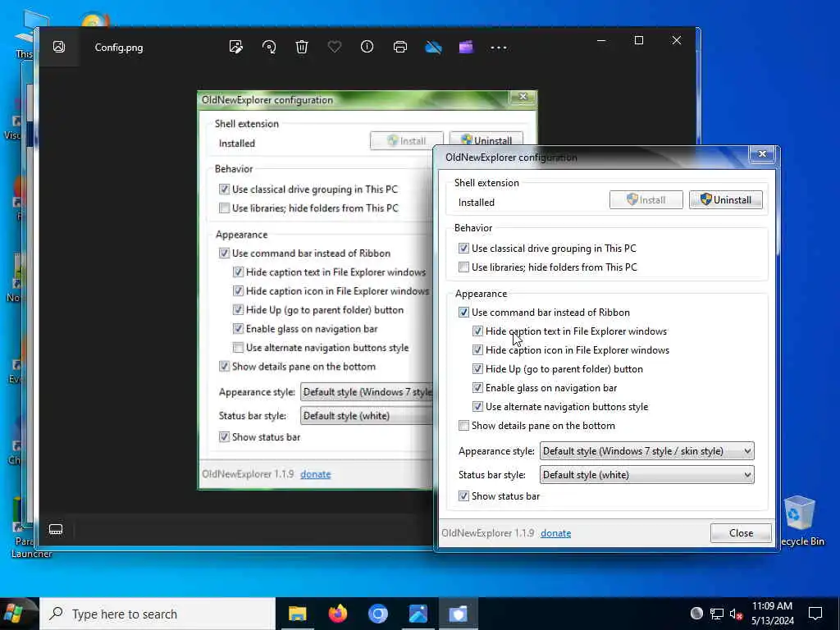Open the See more ellipsis menu in Photos
This screenshot has height=630, width=840.
pos(499,48)
